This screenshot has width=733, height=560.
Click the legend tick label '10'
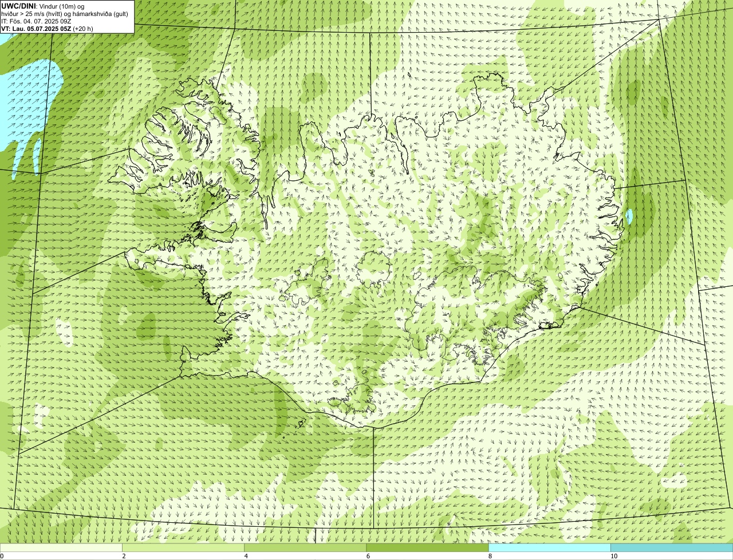click(614, 557)
